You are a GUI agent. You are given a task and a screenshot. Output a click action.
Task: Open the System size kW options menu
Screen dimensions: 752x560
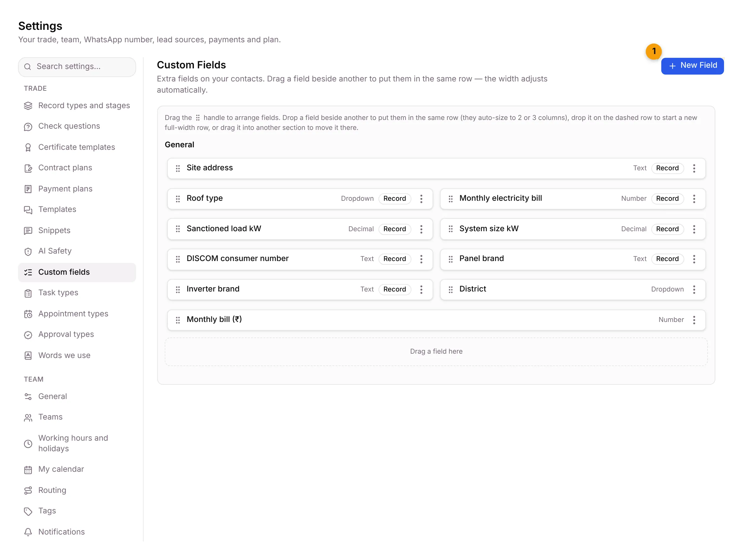click(694, 229)
